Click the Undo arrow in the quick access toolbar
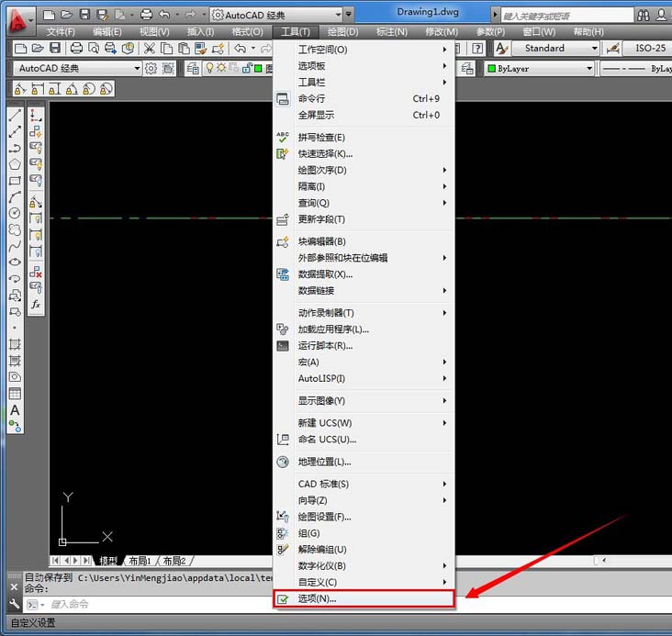Image resolution: width=672 pixels, height=636 pixels. (x=164, y=15)
